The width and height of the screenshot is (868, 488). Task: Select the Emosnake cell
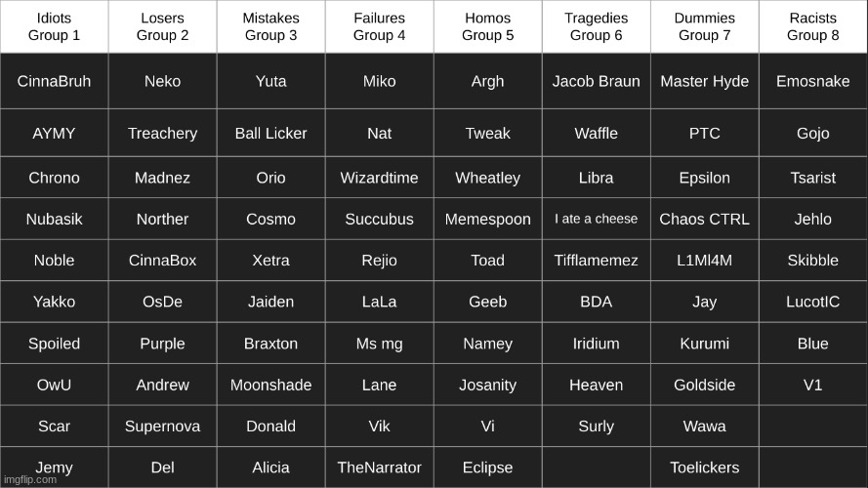click(x=813, y=81)
